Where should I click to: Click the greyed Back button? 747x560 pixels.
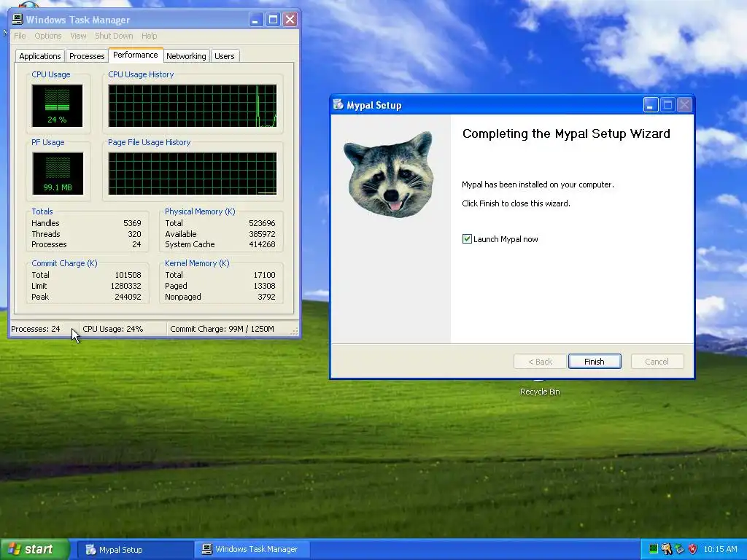[541, 362]
